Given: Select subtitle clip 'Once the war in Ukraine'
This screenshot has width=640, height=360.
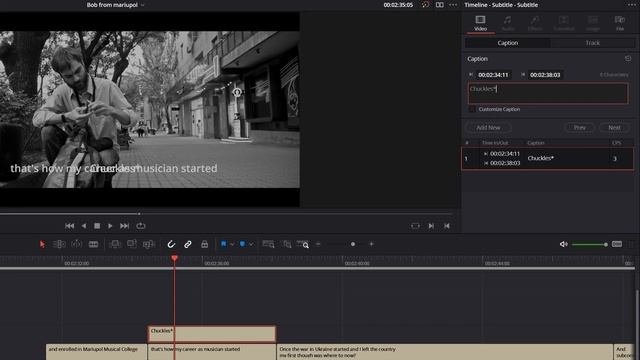Looking at the screenshot, I should click(x=444, y=352).
